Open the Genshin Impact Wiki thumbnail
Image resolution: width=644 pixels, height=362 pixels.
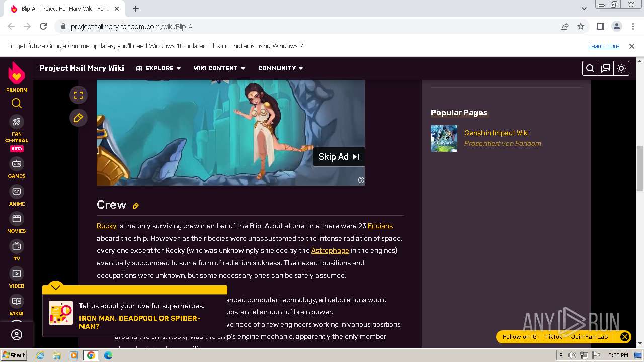click(x=444, y=138)
